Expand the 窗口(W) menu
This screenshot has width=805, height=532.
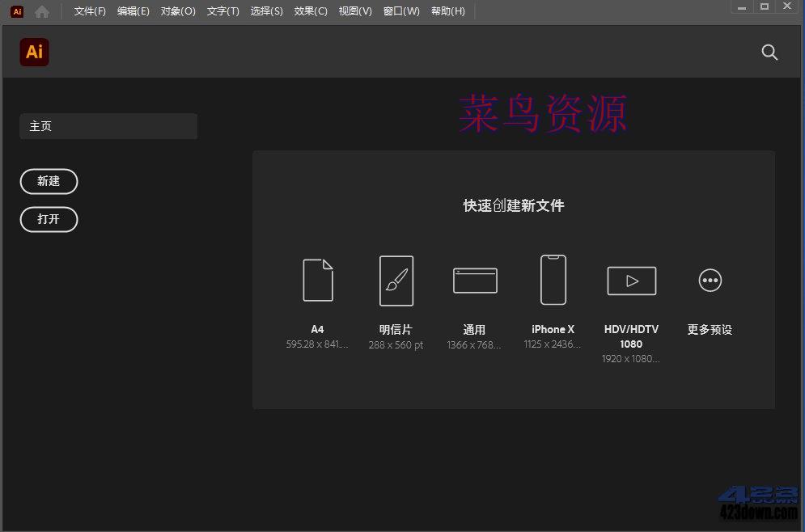coord(401,11)
